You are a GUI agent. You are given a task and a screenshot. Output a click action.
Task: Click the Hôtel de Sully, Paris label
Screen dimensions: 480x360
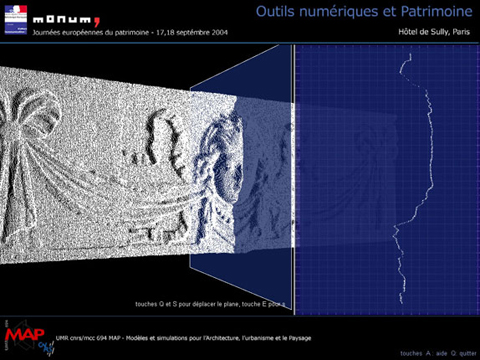[x=434, y=32]
